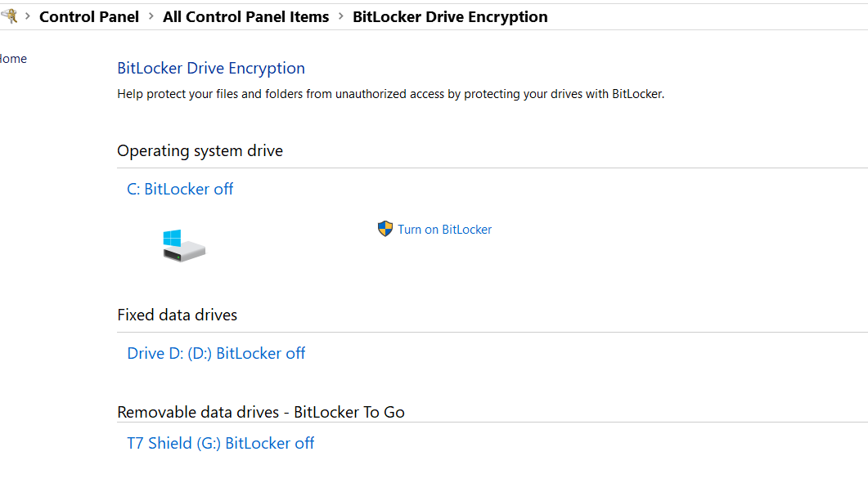Expand the chevron after All Control Panel Items
Image resolution: width=868 pixels, height=483 pixels.
pyautogui.click(x=341, y=16)
